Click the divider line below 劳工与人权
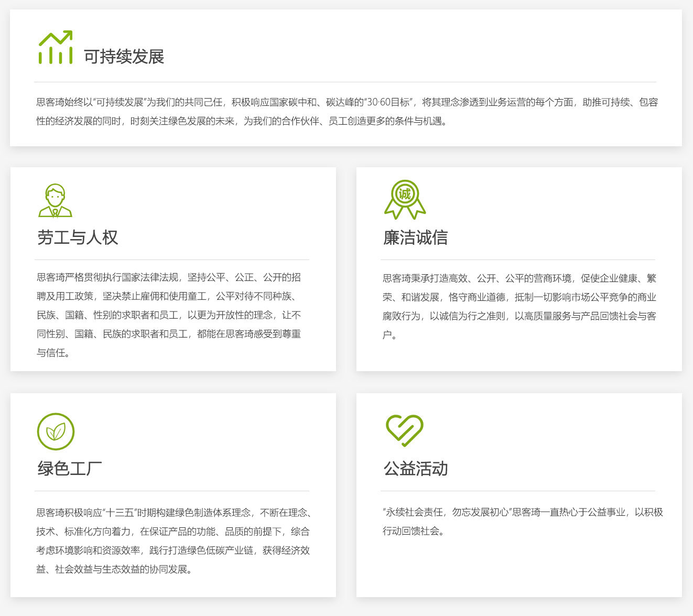 [x=172, y=260]
